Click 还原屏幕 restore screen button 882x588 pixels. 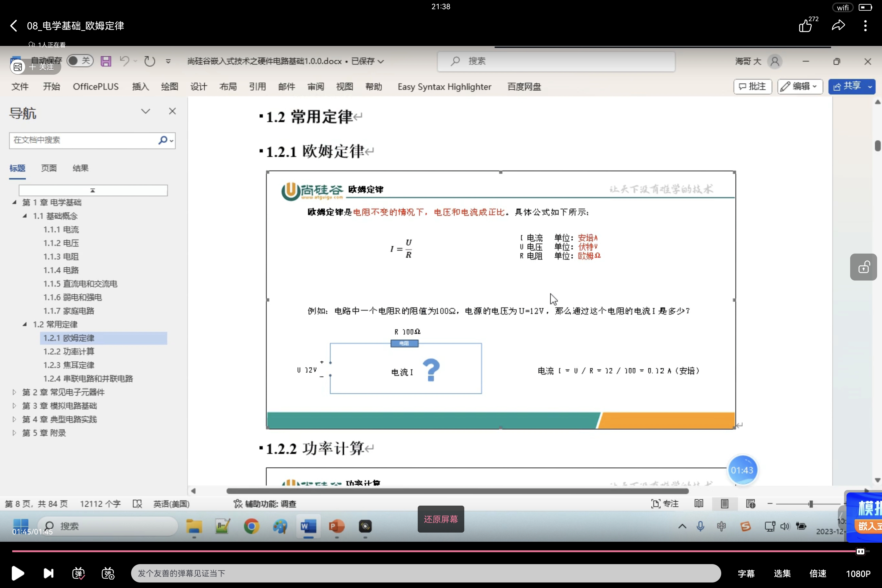441,519
